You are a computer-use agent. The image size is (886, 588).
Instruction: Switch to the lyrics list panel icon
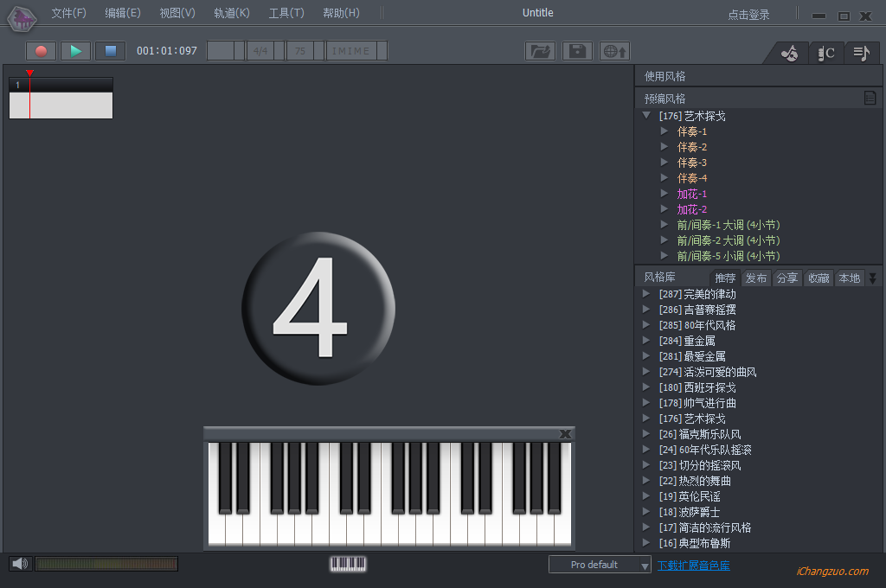862,52
